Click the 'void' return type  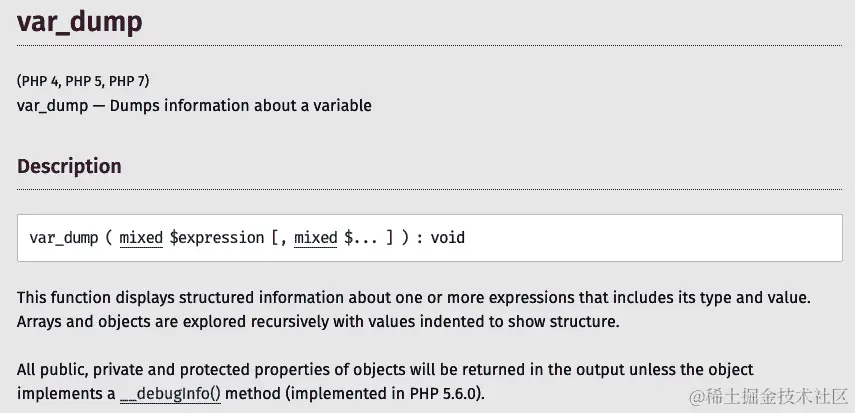click(x=448, y=238)
